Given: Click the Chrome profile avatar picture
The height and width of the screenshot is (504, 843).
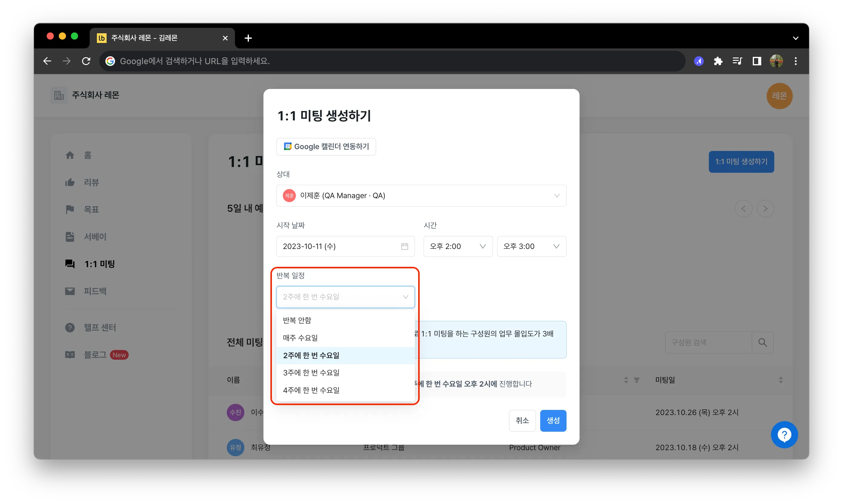Looking at the screenshot, I should coord(776,61).
